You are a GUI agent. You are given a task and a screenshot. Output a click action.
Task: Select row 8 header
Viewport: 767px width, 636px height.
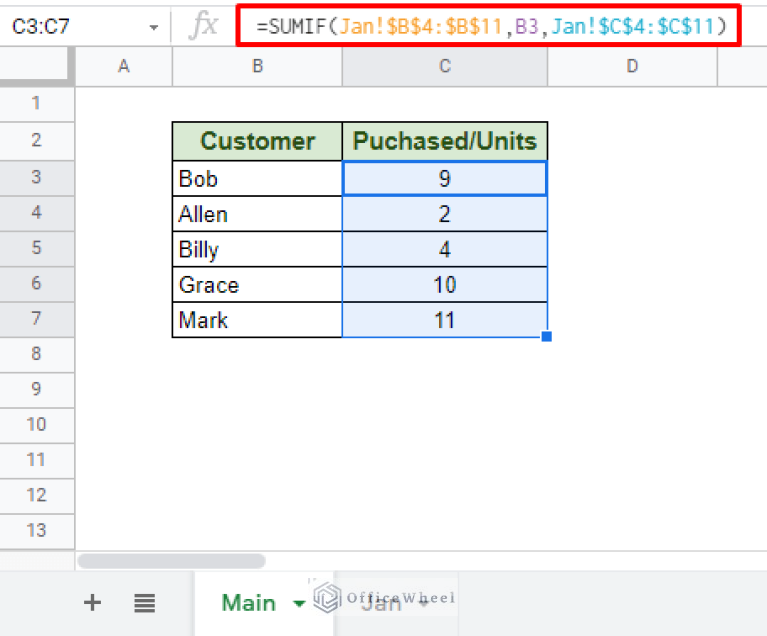36,354
